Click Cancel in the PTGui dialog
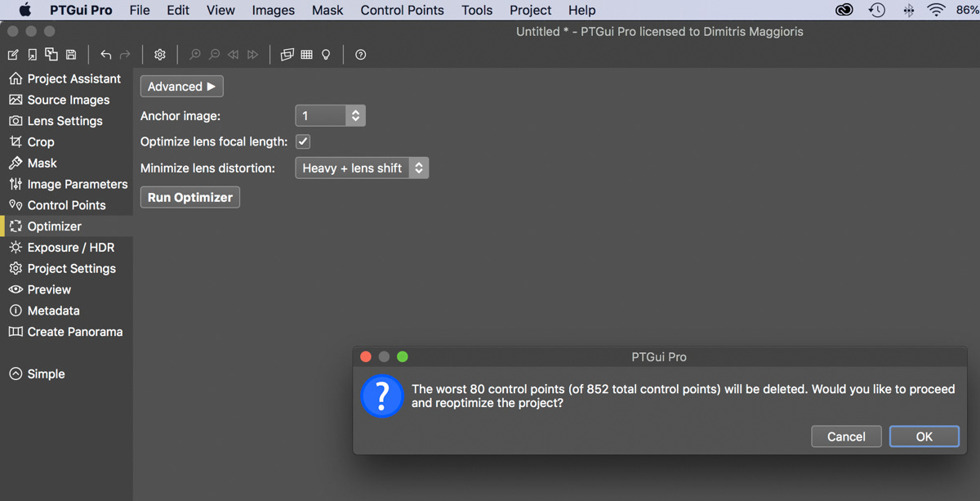The image size is (980, 501). pos(846,436)
